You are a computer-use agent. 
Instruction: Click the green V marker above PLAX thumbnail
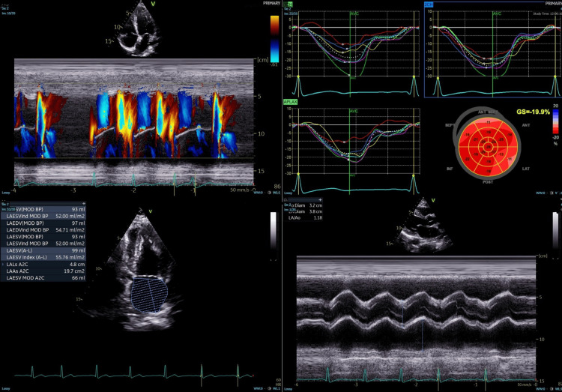coord(433,200)
